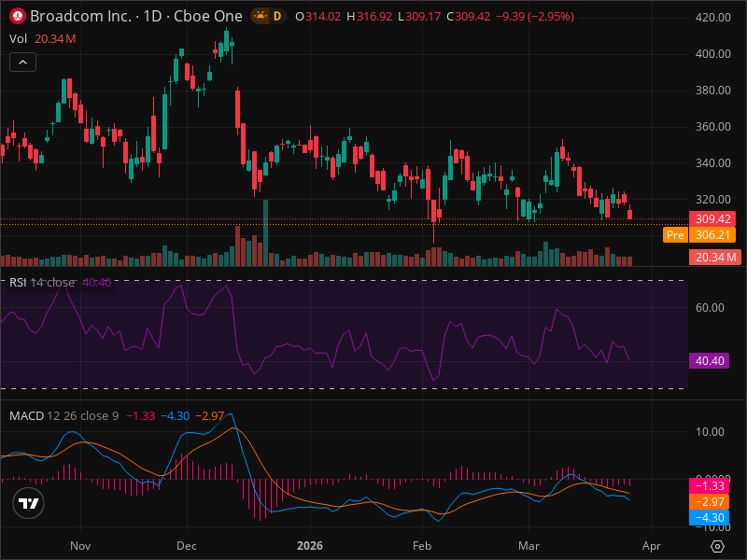Viewport: 747px width, 560px height.
Task: Click the Mar label on time axis
Action: click(x=529, y=546)
